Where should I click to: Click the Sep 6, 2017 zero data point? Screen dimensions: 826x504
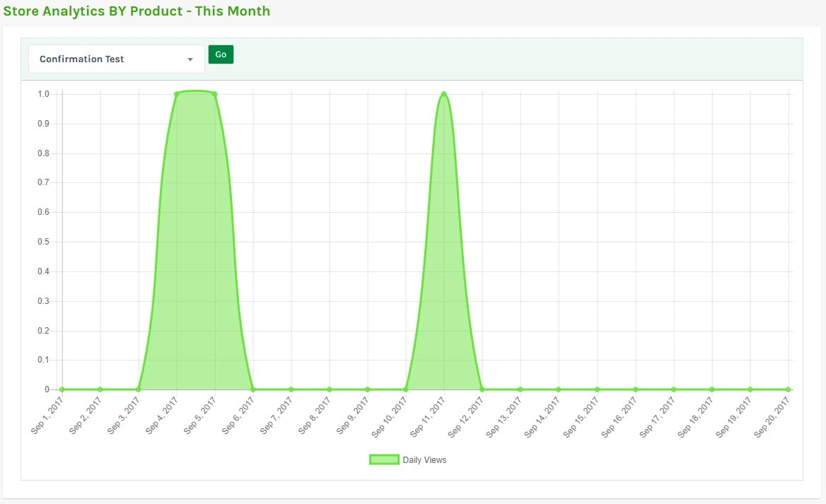tap(253, 389)
